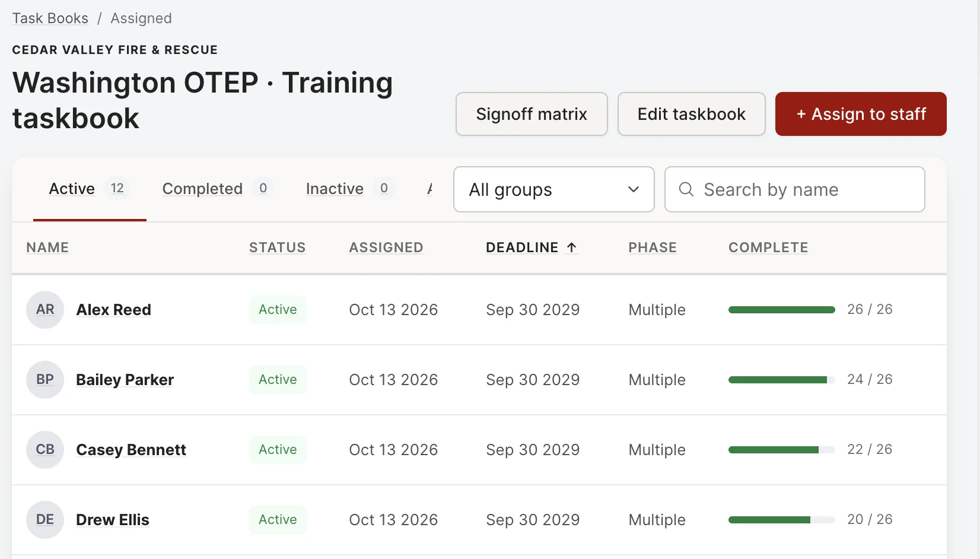Image resolution: width=980 pixels, height=559 pixels.
Task: Click Oct 13 2026 date in Casey Bennett's row
Action: coord(393,450)
